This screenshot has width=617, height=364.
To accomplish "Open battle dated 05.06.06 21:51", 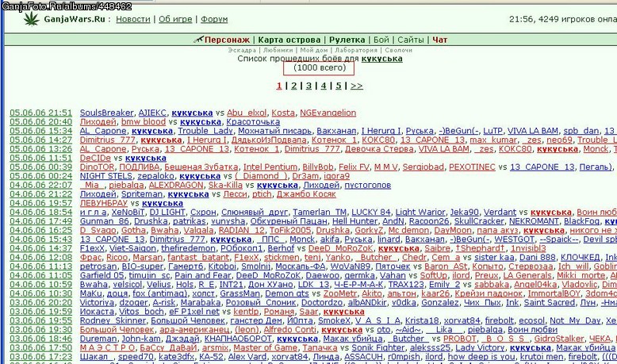I will click(41, 113).
